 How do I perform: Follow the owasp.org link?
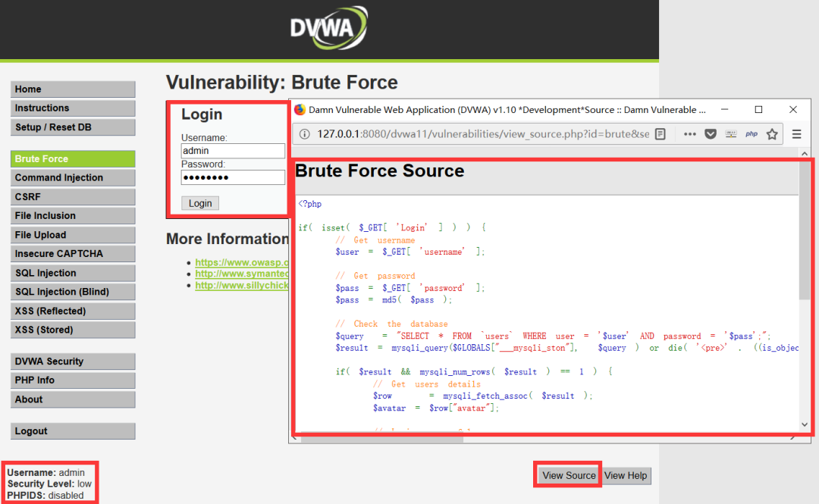pos(241,262)
